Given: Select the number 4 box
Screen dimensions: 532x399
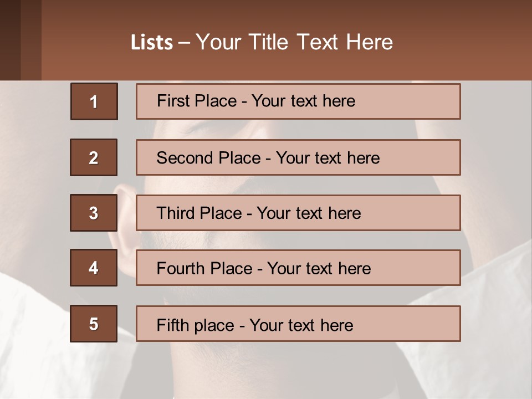Looking at the screenshot, I should (x=94, y=268).
